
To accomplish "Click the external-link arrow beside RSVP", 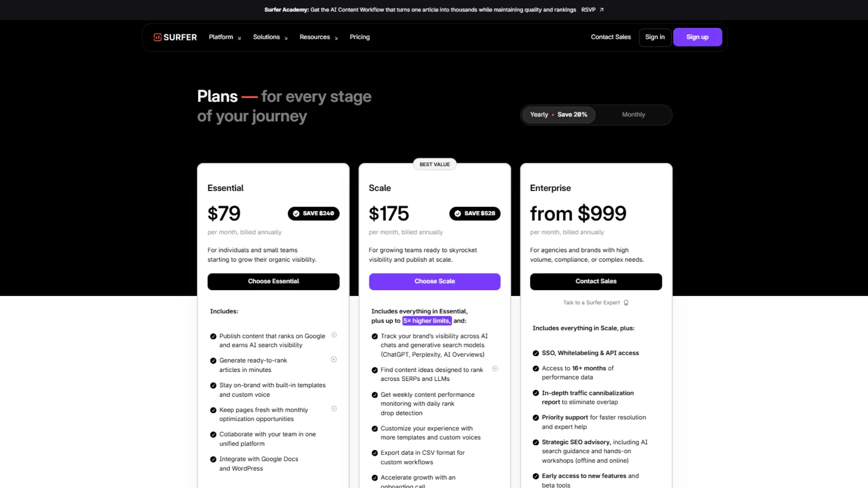I will click(601, 9).
